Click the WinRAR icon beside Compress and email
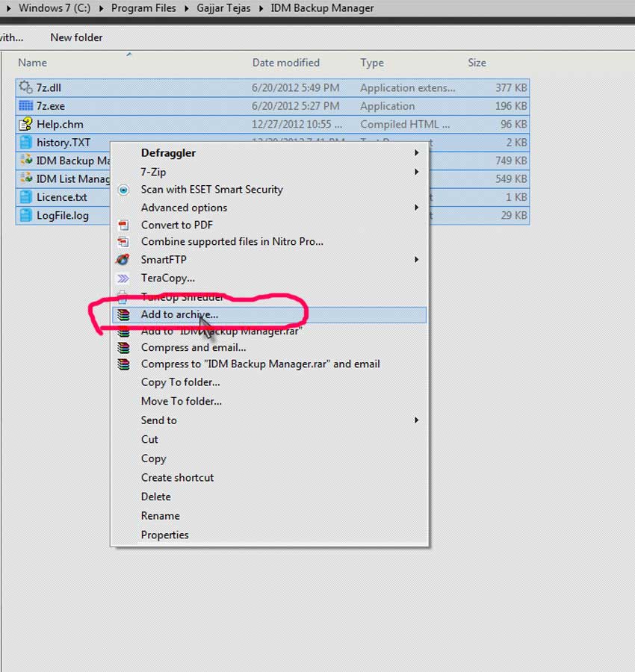This screenshot has width=635, height=672. (123, 347)
